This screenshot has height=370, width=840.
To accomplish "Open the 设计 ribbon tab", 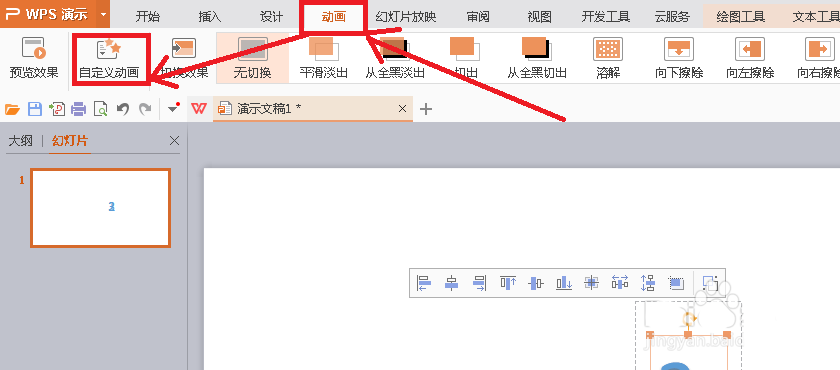I will [272, 17].
